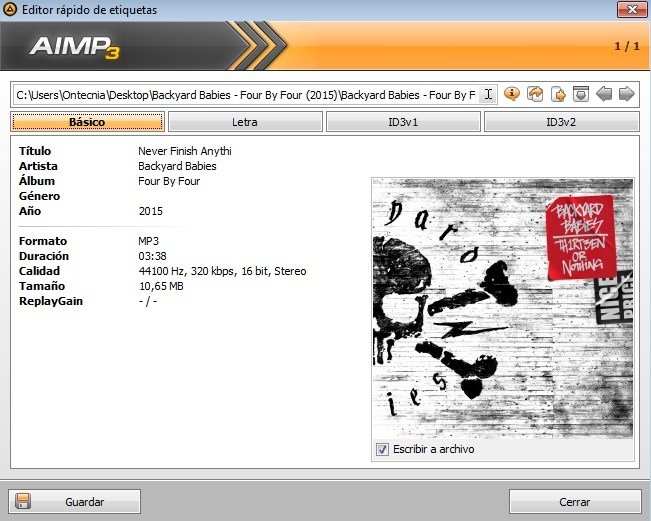The image size is (651, 521).
Task: Click the floppy disk icon on Guardar
Action: coord(23,501)
